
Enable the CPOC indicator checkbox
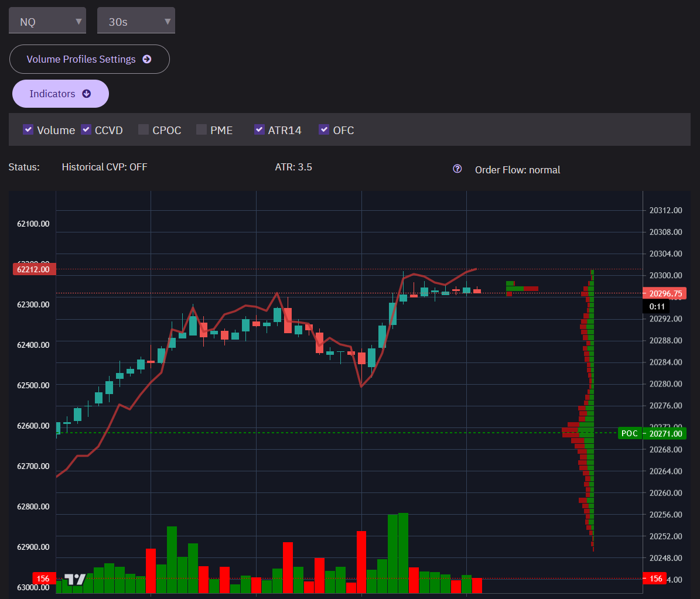coord(144,129)
